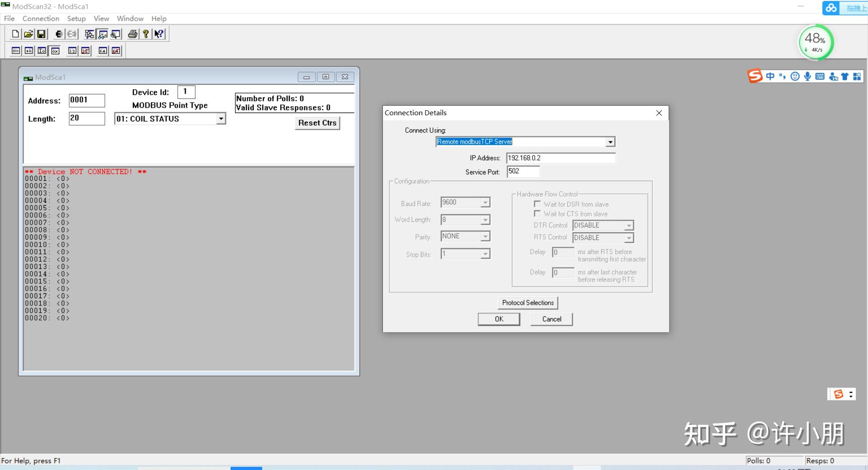Viewport: 868px width, 470px height.
Task: Open the Sogou toolbox grid icon
Action: pos(857,76)
